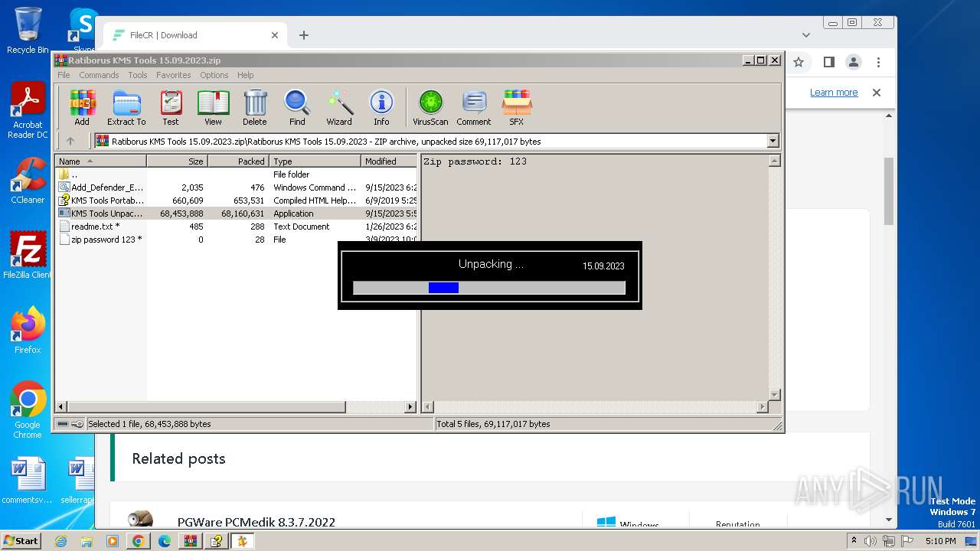Click the Comment toolbar icon
980x551 pixels.
coord(474,107)
